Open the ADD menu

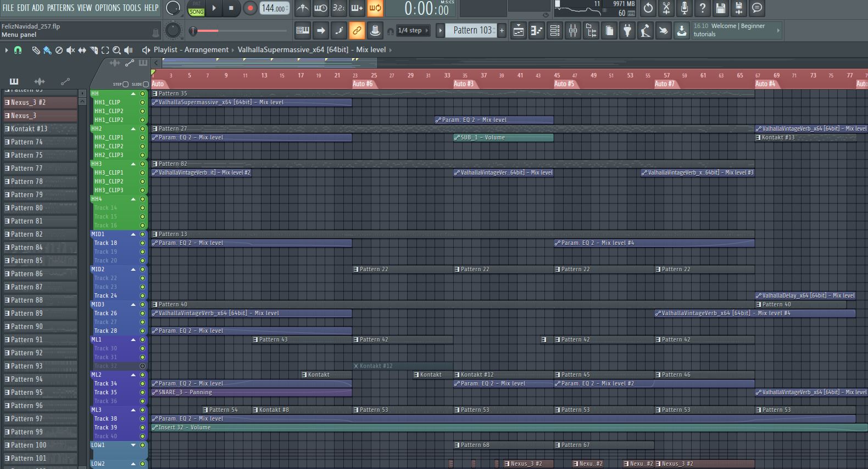click(38, 8)
